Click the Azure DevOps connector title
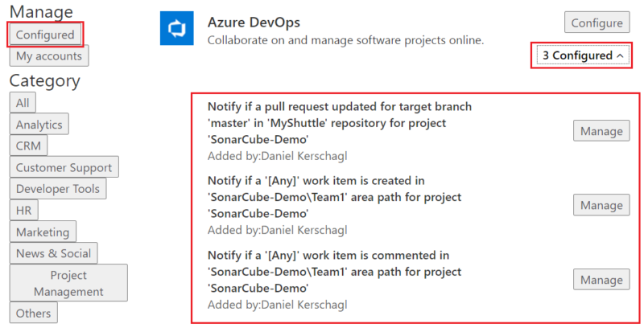The width and height of the screenshot is (644, 328). click(x=254, y=23)
